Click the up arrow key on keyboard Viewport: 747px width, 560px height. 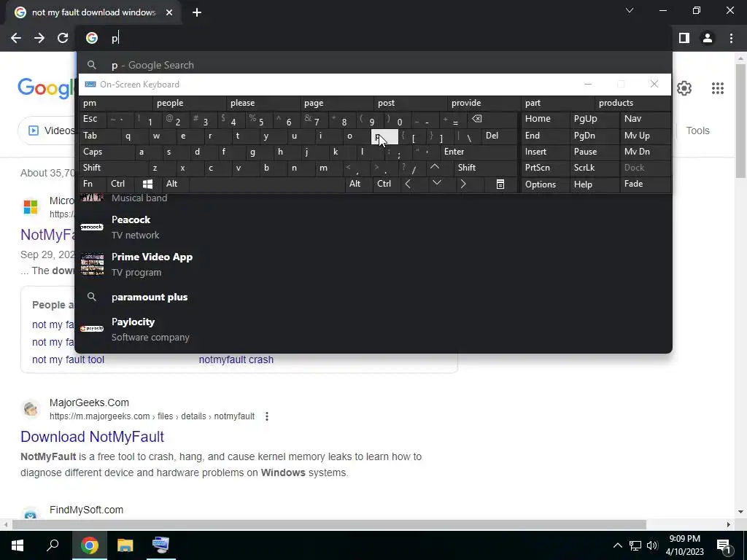(435, 167)
